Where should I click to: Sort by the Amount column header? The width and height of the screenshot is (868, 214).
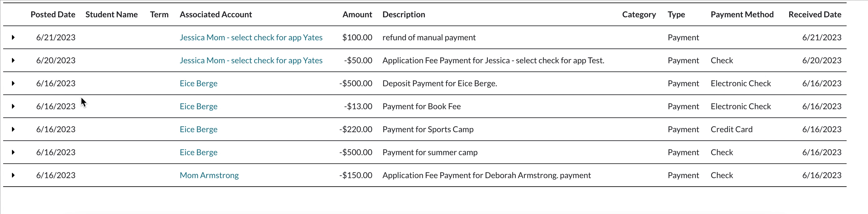tap(357, 14)
